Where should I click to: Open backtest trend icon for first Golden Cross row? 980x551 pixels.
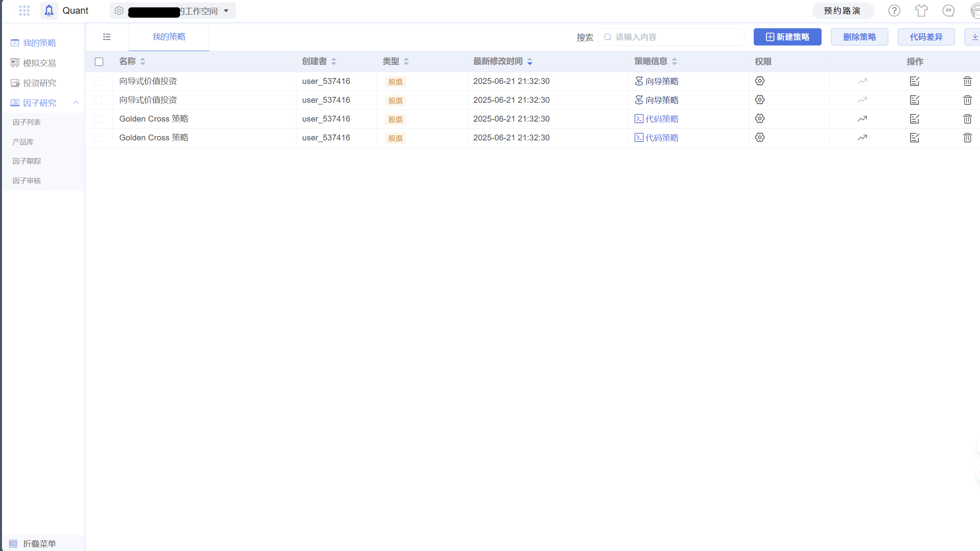point(862,119)
